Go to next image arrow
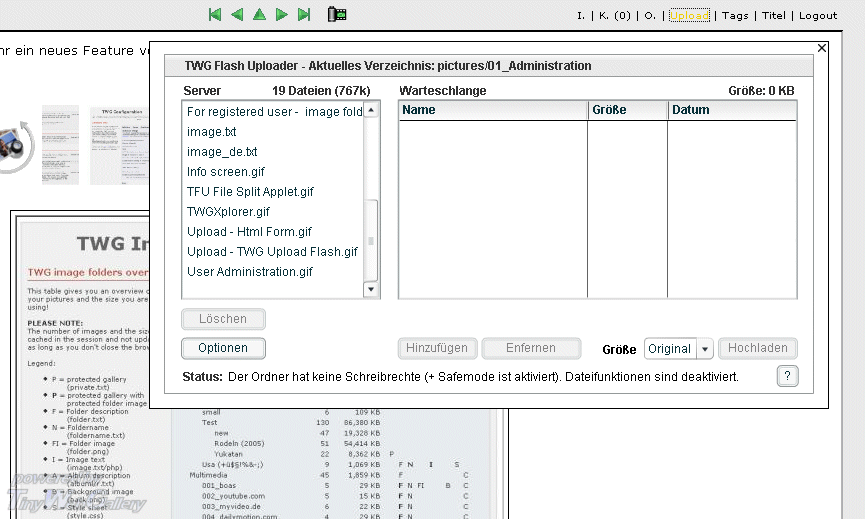The height and width of the screenshot is (519, 865). click(x=282, y=15)
